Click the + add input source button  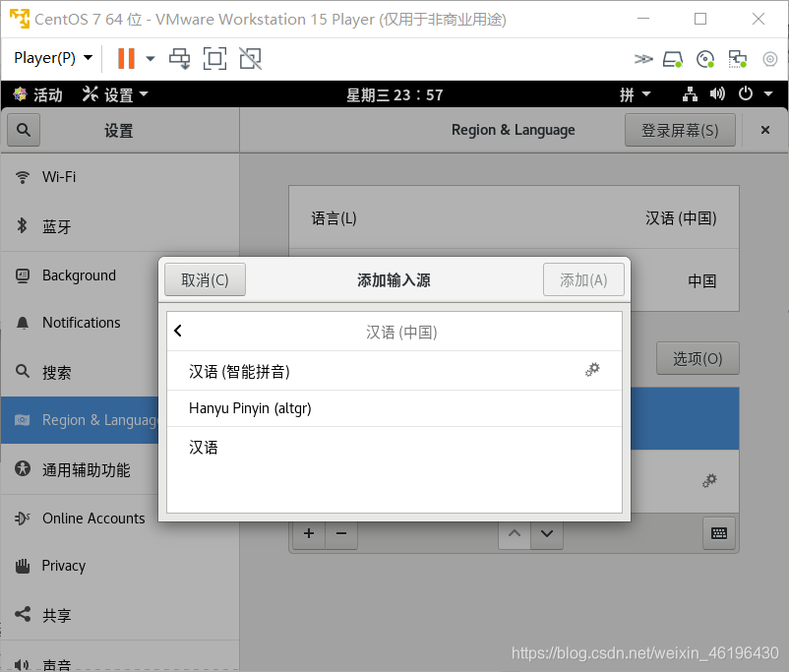coord(309,533)
